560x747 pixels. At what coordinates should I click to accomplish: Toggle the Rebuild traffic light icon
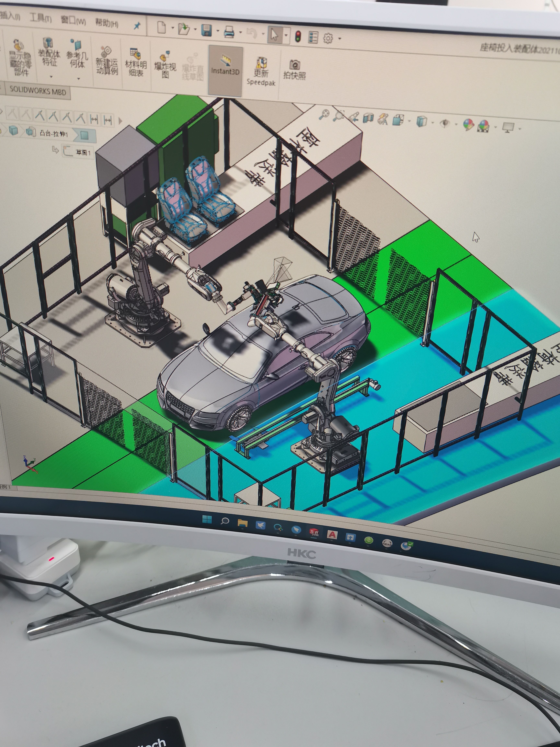298,36
